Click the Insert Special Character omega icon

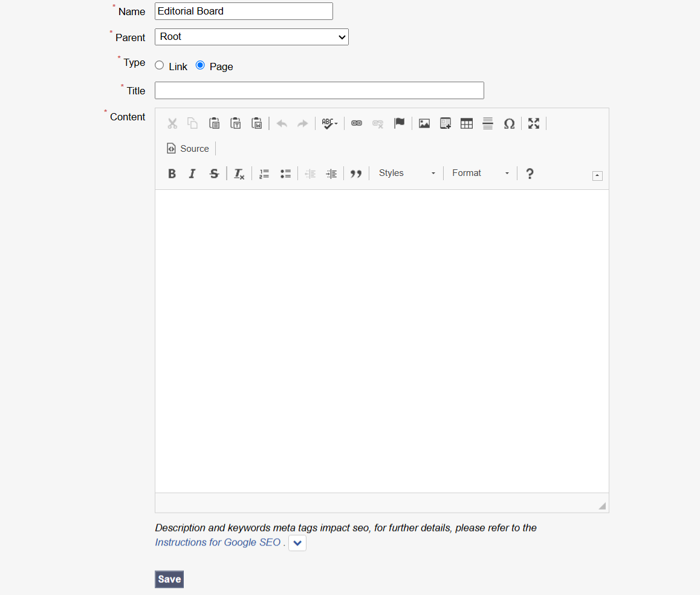pos(509,123)
